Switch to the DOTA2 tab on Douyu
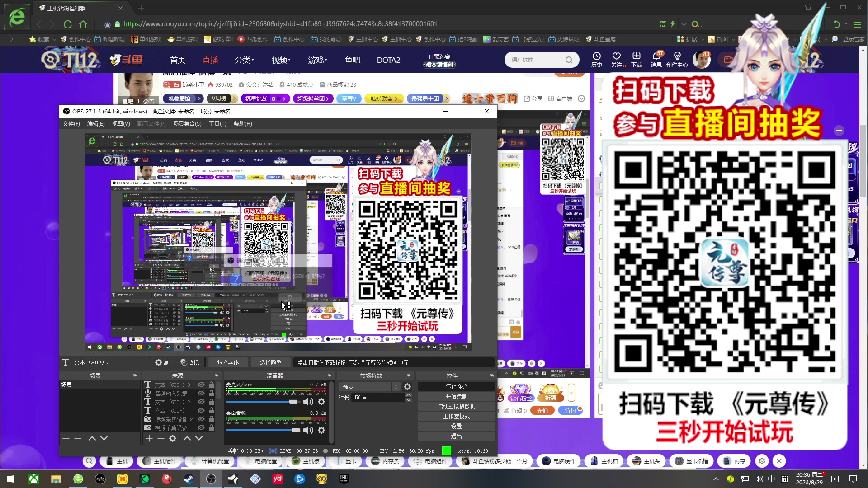Image resolution: width=868 pixels, height=488 pixels. tap(388, 60)
